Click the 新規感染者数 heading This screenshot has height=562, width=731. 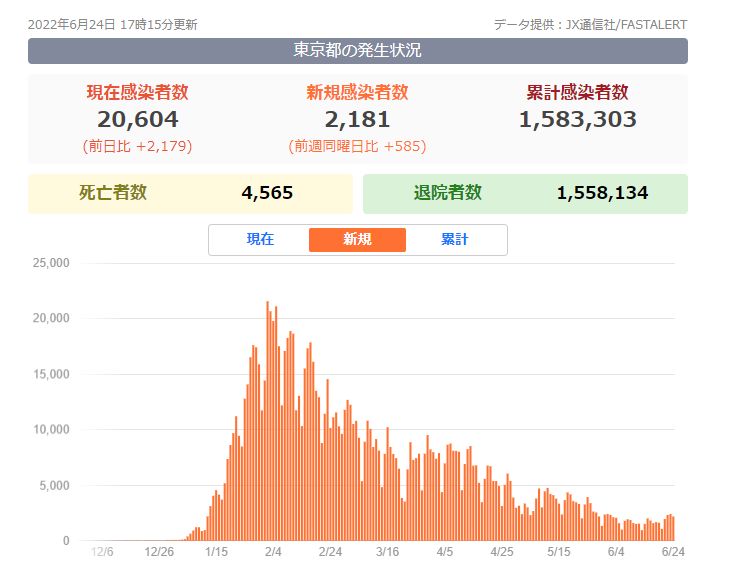coord(357,92)
